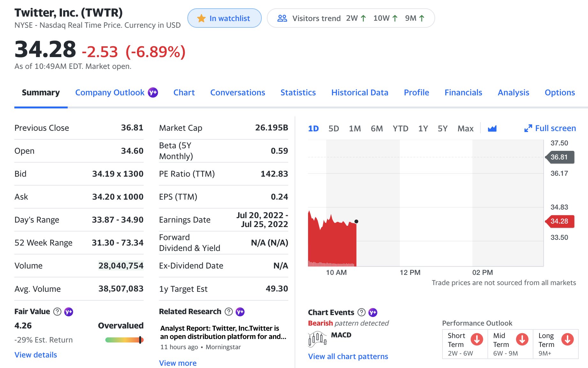Click the Long Term performance outlook box
This screenshot has height=368, width=588.
pos(556,344)
